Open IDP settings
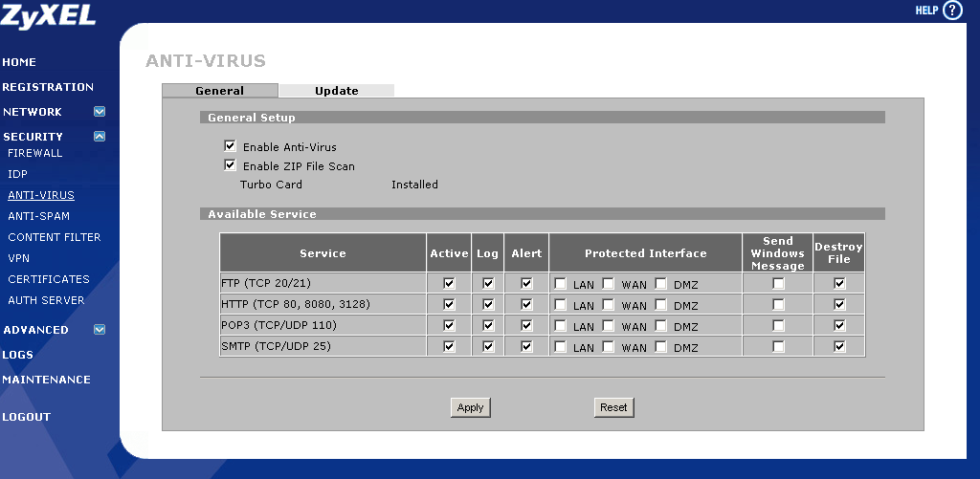The image size is (980, 479). pyautogui.click(x=17, y=174)
